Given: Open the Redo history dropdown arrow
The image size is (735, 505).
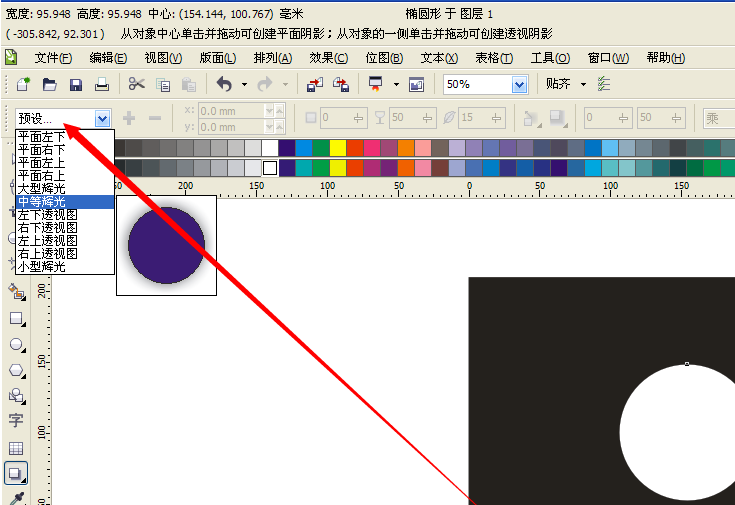Looking at the screenshot, I should coord(285,85).
